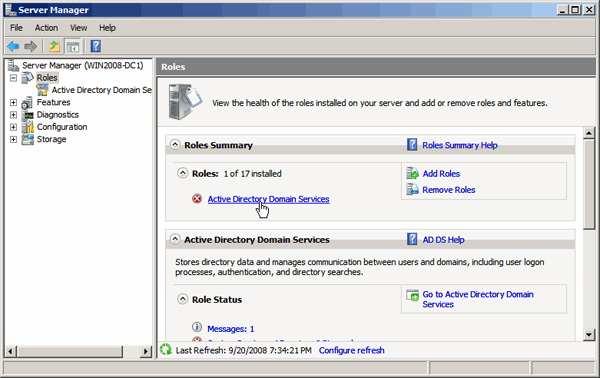This screenshot has height=378, width=600.
Task: Click the Remove Roles link
Action: point(448,190)
